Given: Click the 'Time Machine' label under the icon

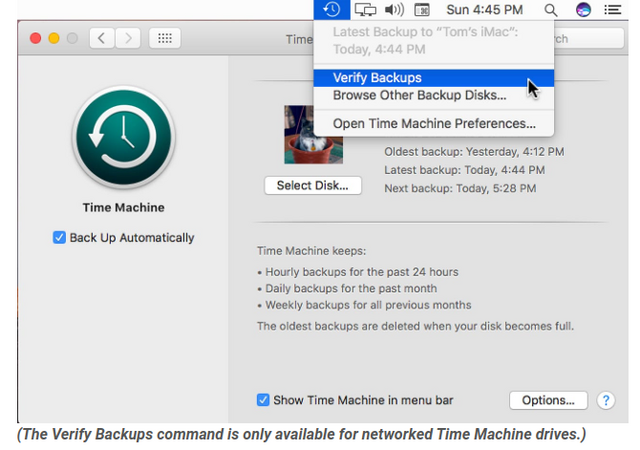Looking at the screenshot, I should point(124,207).
